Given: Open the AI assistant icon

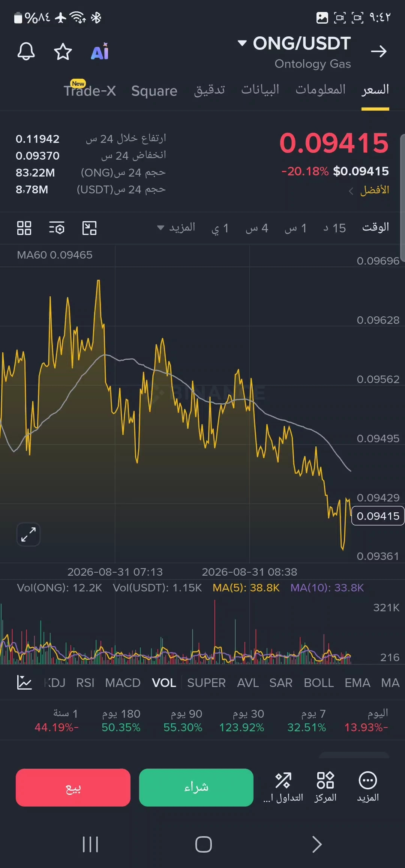Looking at the screenshot, I should click(100, 51).
